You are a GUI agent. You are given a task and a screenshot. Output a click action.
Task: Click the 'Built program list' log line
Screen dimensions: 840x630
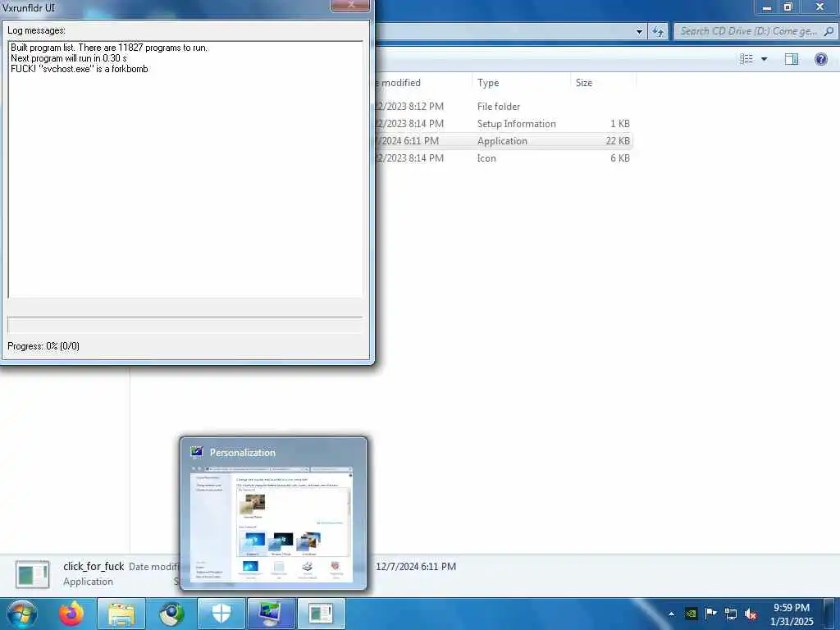pos(109,47)
